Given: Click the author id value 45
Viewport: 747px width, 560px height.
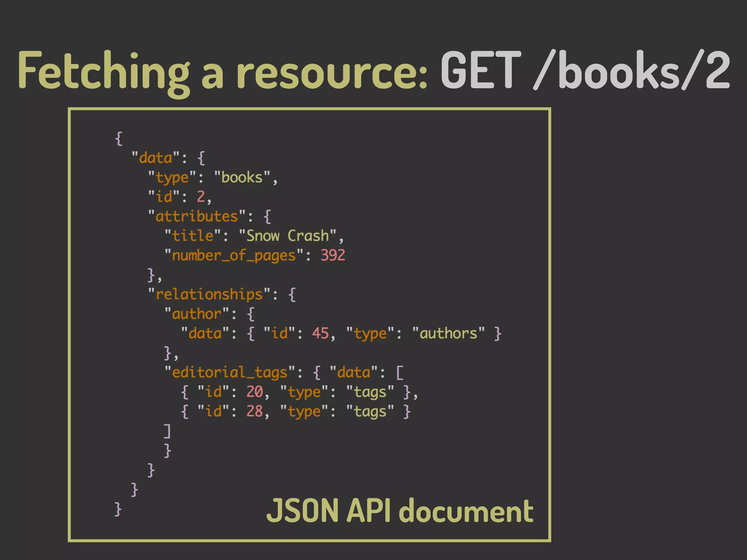Looking at the screenshot, I should click(x=320, y=333).
